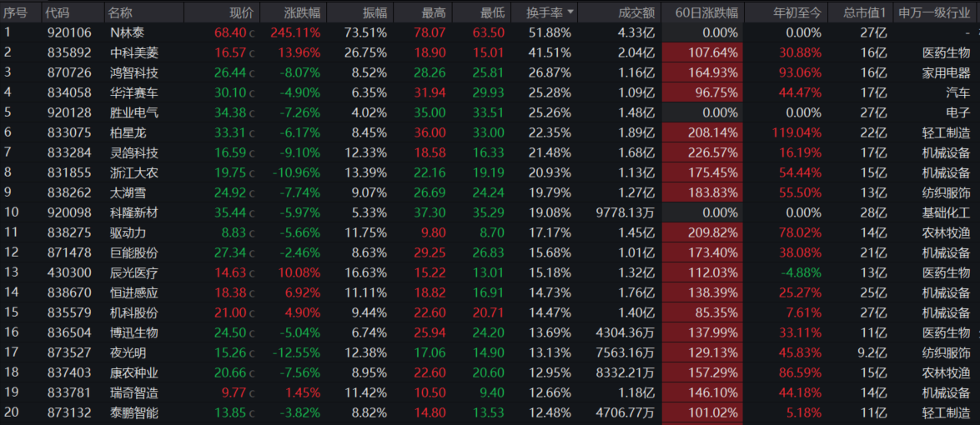This screenshot has width=980, height=425.
Task: Sort by the 最高 column header
Action: tap(433, 12)
